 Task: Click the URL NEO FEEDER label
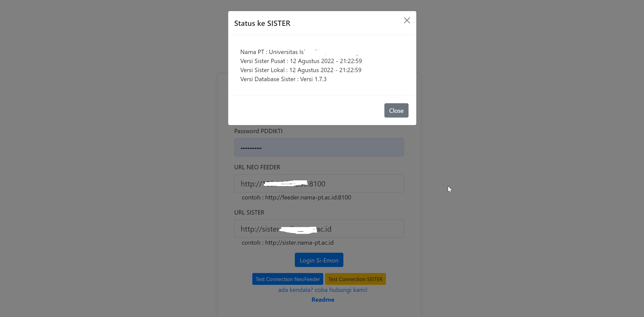coord(257,167)
